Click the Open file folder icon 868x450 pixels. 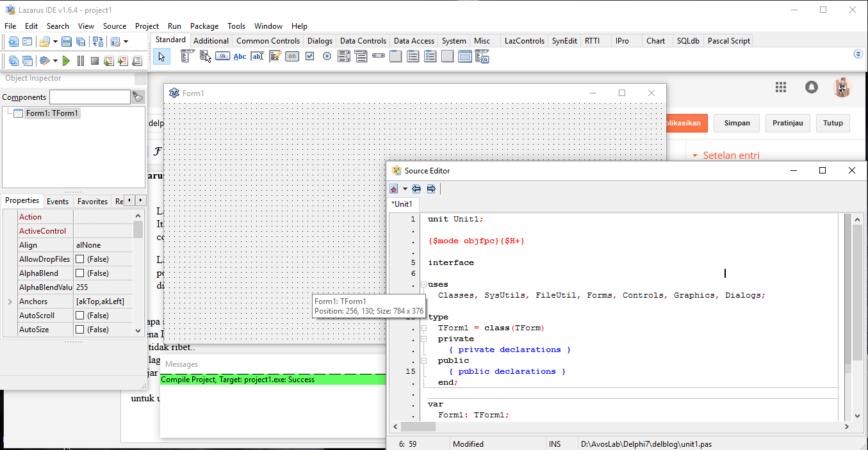pyautogui.click(x=44, y=42)
